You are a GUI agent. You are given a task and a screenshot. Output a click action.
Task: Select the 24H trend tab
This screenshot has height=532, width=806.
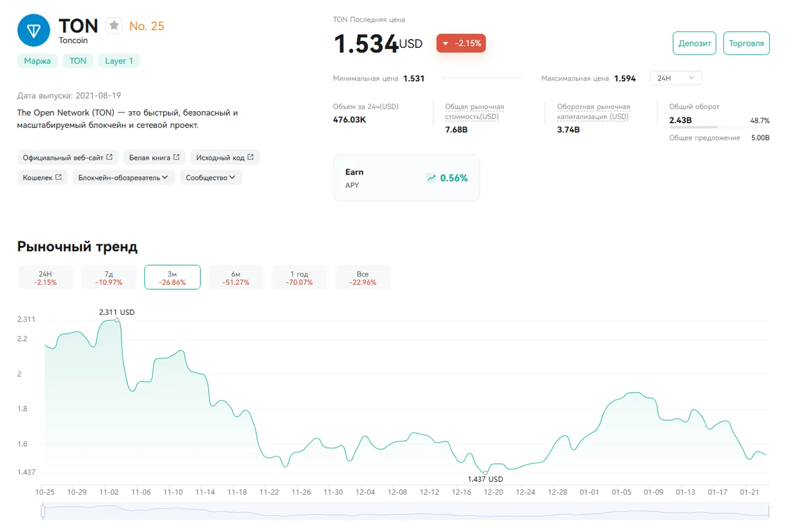tap(45, 278)
